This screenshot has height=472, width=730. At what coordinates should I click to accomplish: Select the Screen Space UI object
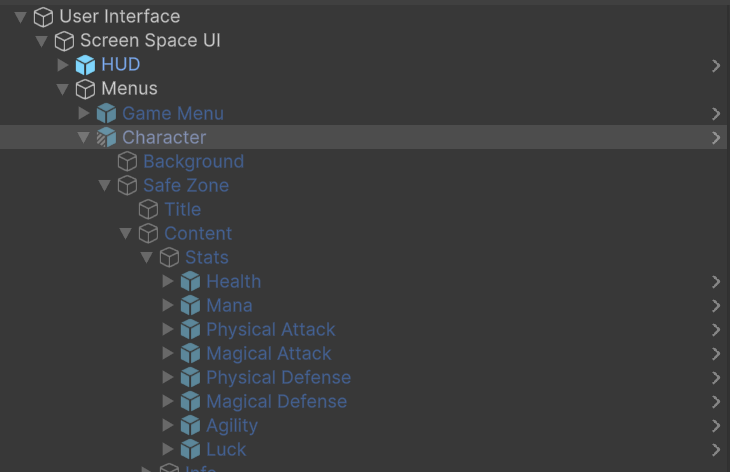coord(150,41)
